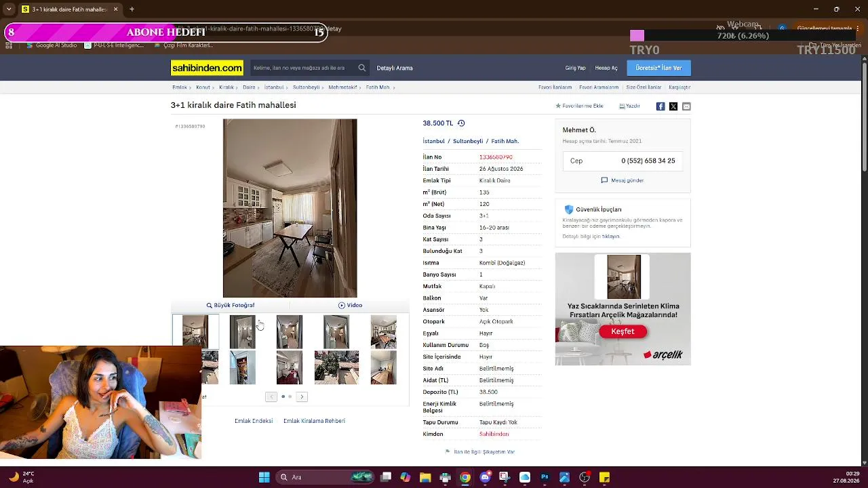The width and height of the screenshot is (868, 488).
Task: Open Kiralık breadcrumb link
Action: 226,87
